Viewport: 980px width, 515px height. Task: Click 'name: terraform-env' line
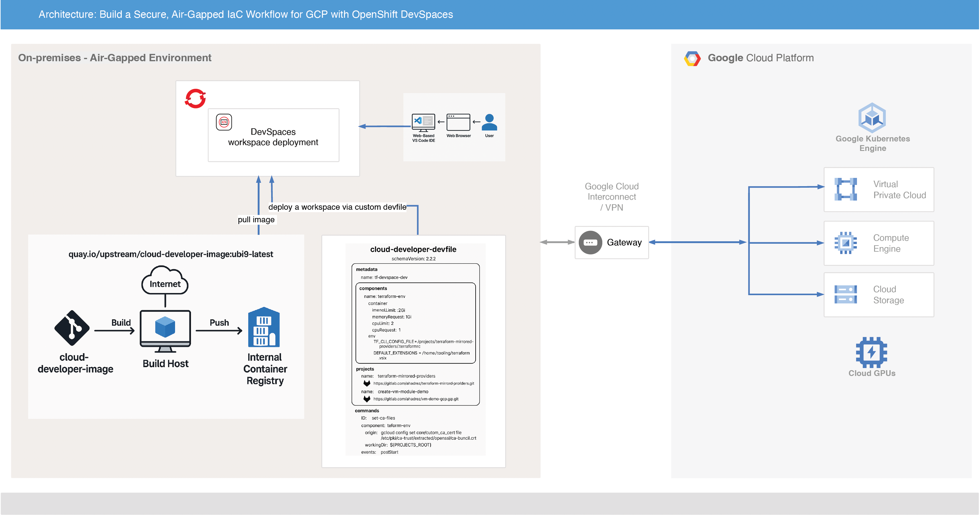tap(385, 296)
